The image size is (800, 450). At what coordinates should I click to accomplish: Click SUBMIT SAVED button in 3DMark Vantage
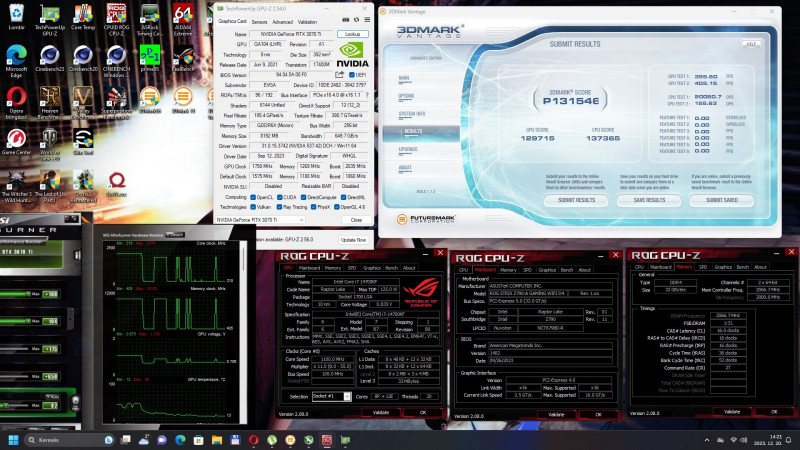click(x=721, y=201)
